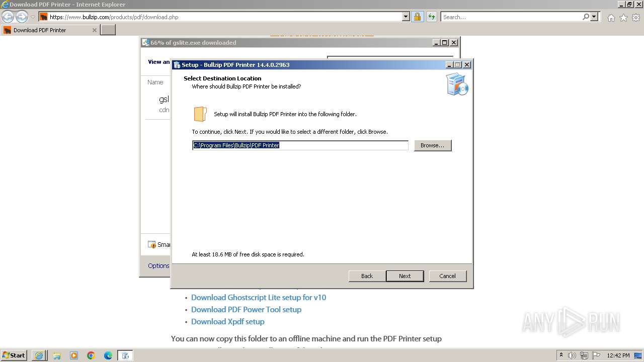Screen dimensions: 644x362
Task: Click the Action Center flag icon
Action: (x=596, y=355)
